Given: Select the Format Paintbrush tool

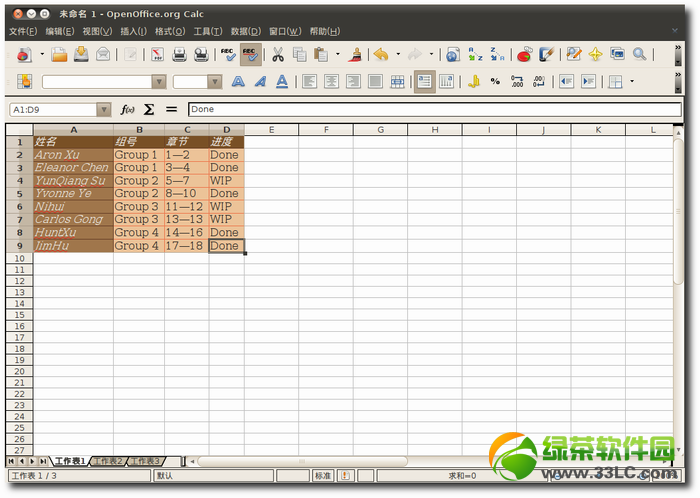Looking at the screenshot, I should click(356, 54).
